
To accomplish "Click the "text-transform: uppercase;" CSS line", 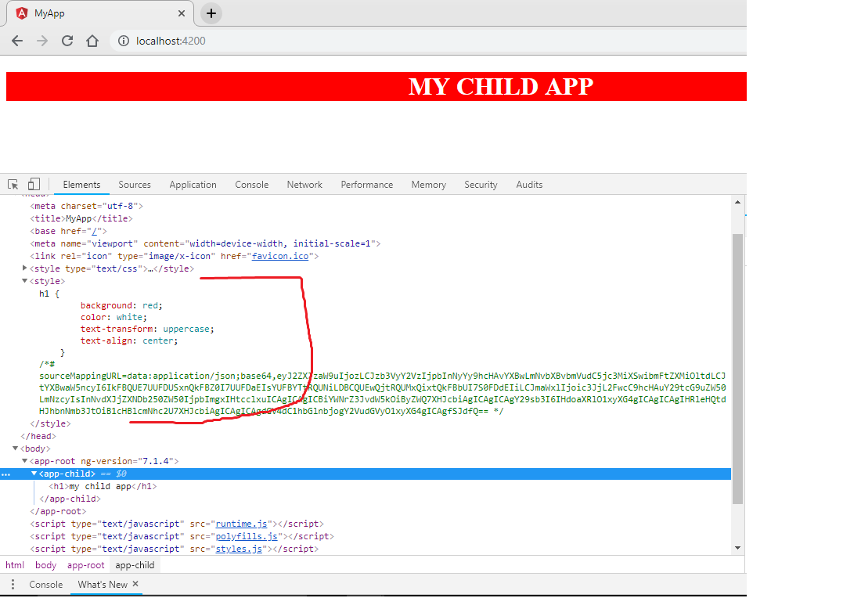I will [x=147, y=329].
